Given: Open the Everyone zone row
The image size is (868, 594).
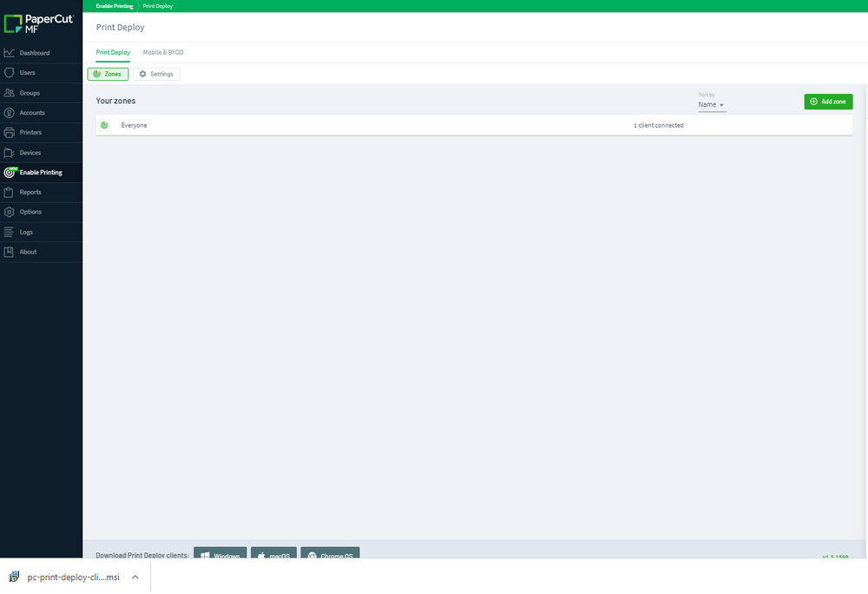Looking at the screenshot, I should (474, 125).
